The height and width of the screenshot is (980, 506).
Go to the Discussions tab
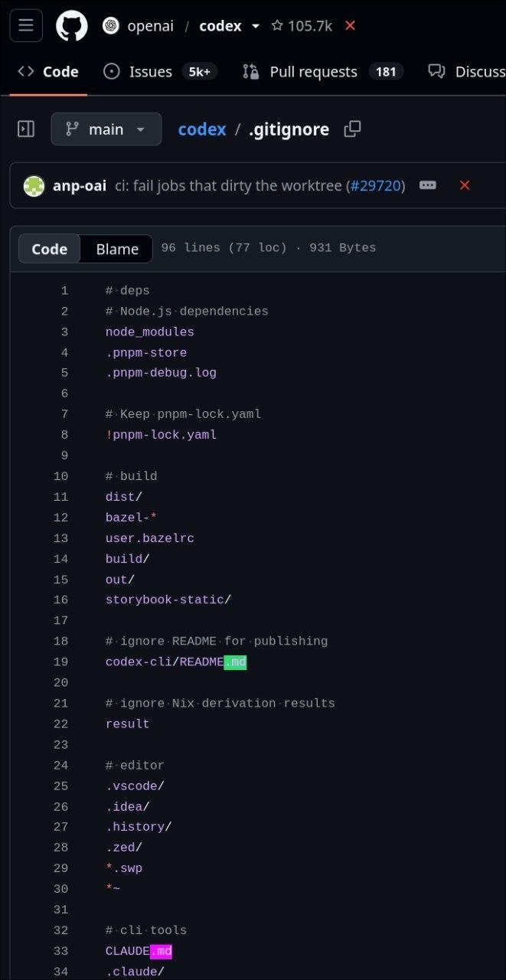coord(467,72)
